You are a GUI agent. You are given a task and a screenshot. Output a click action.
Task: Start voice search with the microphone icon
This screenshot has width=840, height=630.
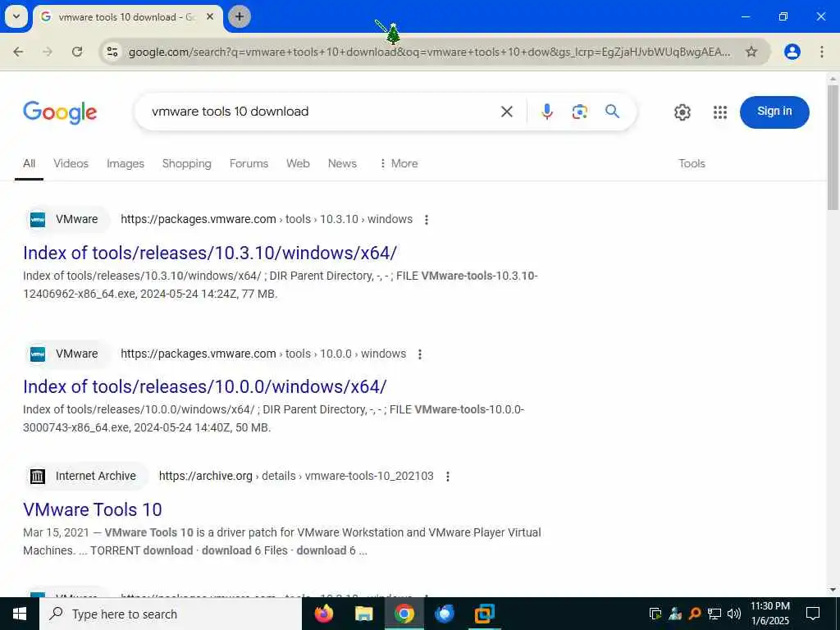pyautogui.click(x=547, y=112)
